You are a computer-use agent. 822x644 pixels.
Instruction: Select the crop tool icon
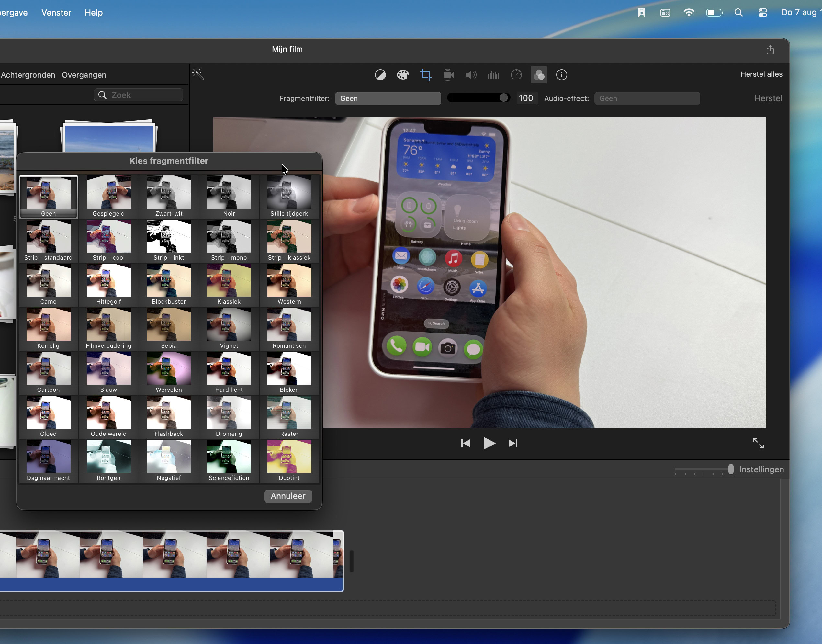coord(426,75)
